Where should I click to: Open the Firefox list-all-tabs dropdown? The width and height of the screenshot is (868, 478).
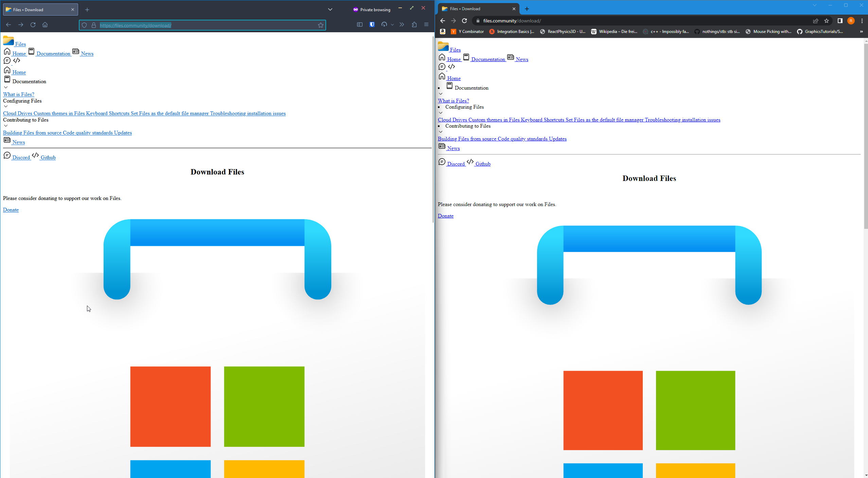click(x=330, y=9)
